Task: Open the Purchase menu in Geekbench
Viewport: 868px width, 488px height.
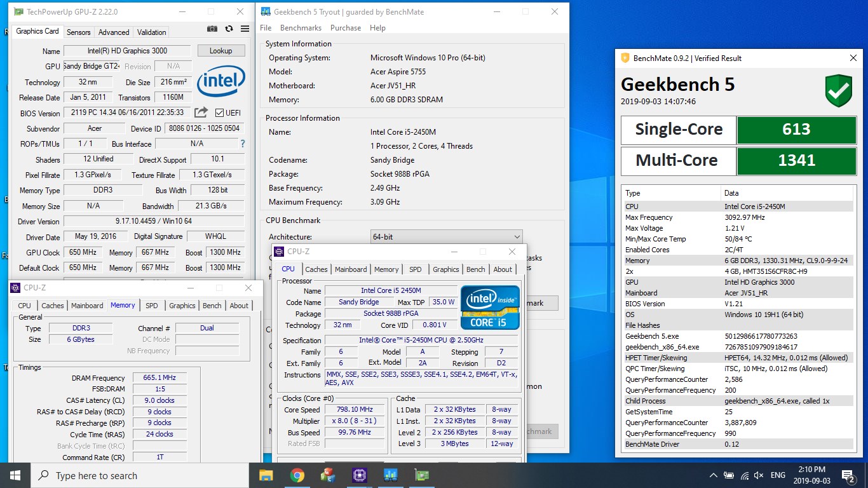Action: coord(346,28)
